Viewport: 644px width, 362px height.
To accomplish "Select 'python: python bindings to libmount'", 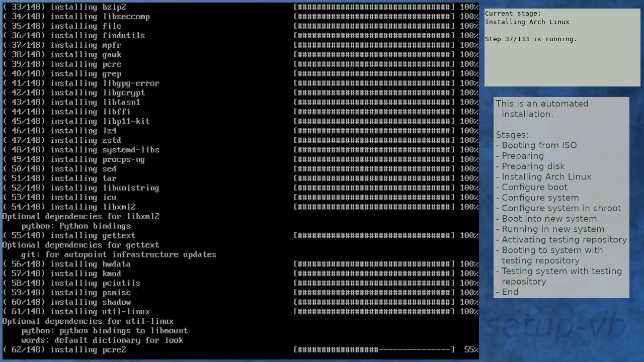I will click(105, 331).
